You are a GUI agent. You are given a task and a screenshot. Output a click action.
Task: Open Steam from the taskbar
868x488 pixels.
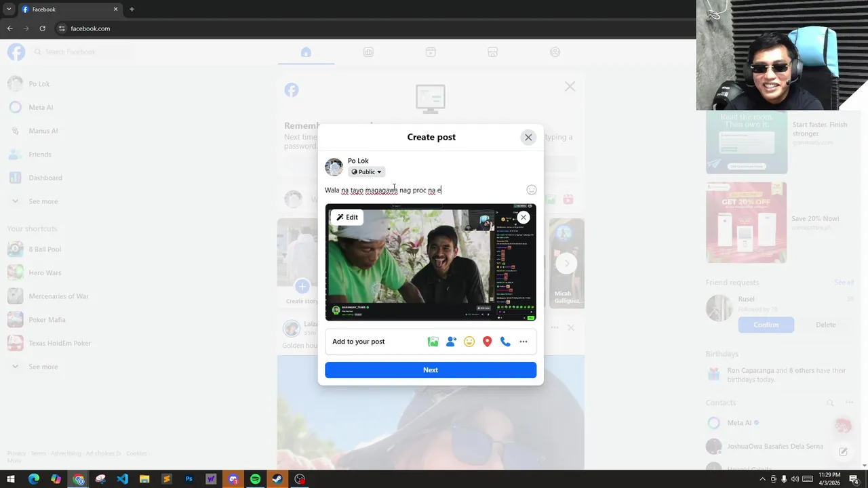pos(277,479)
